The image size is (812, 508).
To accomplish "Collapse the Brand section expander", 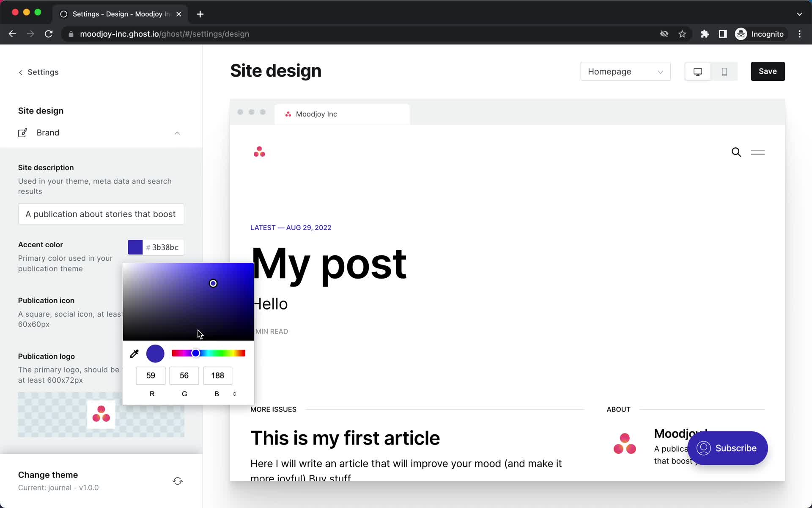I will 177,133.
